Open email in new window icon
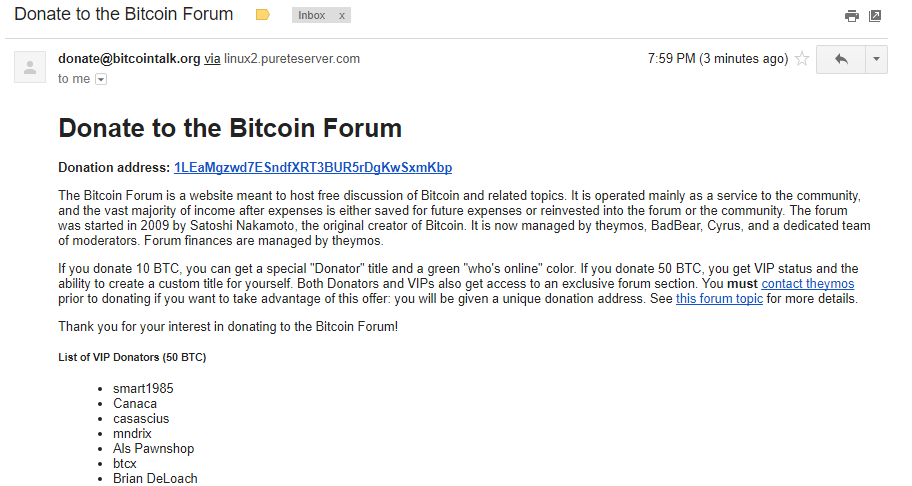912x486 pixels. click(x=875, y=16)
